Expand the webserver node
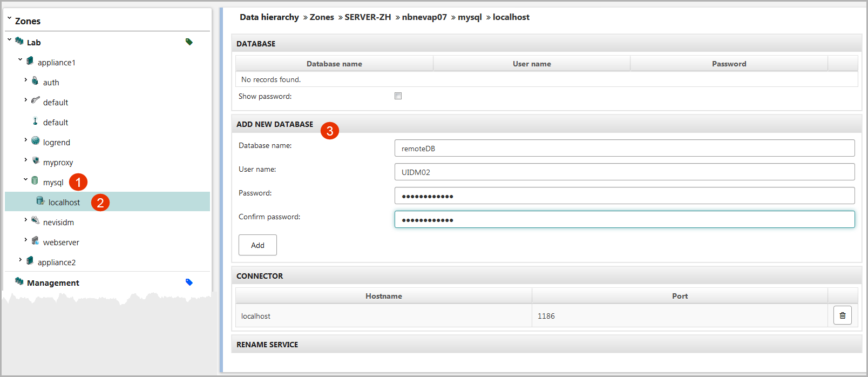 click(25, 239)
